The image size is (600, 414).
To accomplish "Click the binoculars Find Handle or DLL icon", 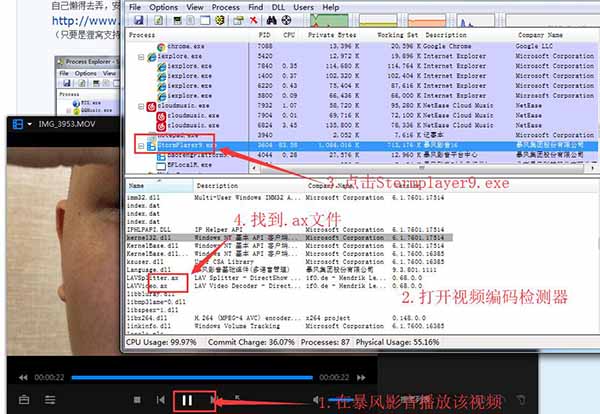I will (271, 20).
